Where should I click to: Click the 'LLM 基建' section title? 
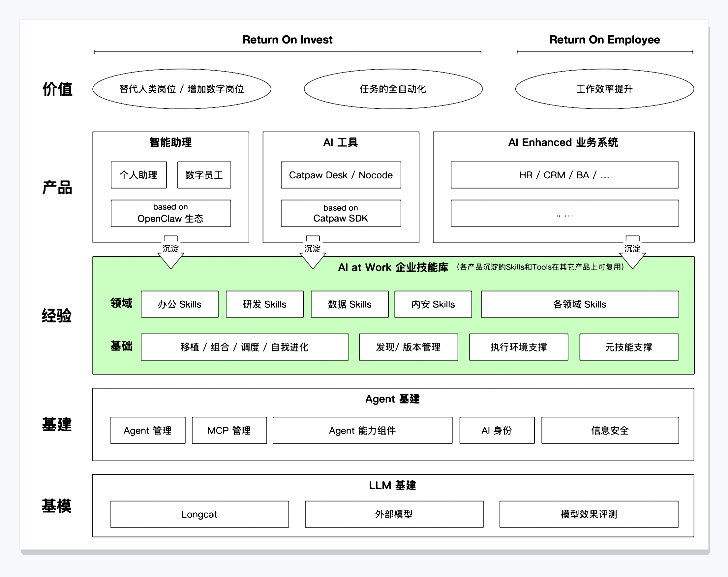click(392, 485)
